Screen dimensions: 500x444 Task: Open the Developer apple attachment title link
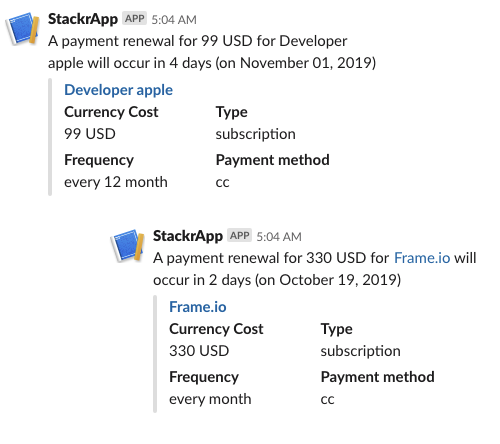[x=118, y=90]
